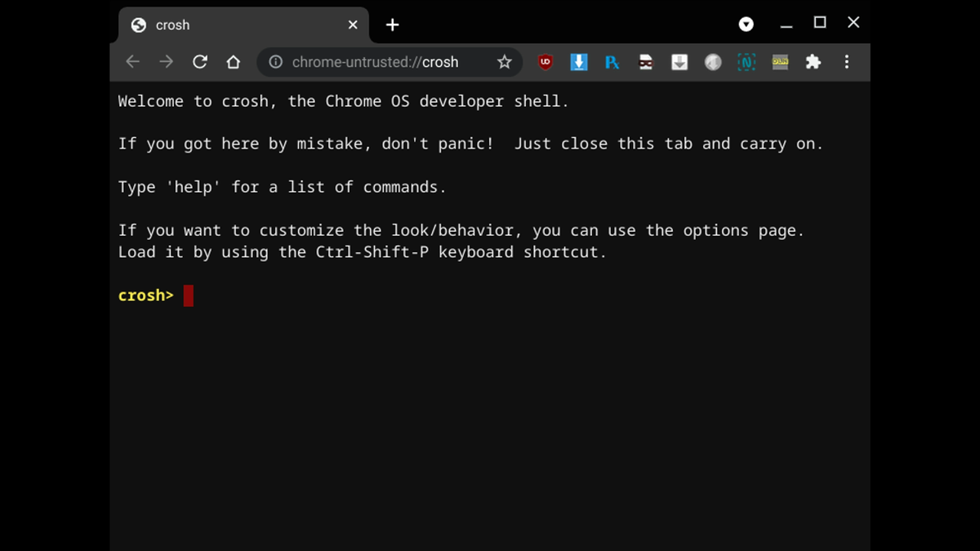Open the circled down-arrow dropdown in title bar

click(x=746, y=24)
